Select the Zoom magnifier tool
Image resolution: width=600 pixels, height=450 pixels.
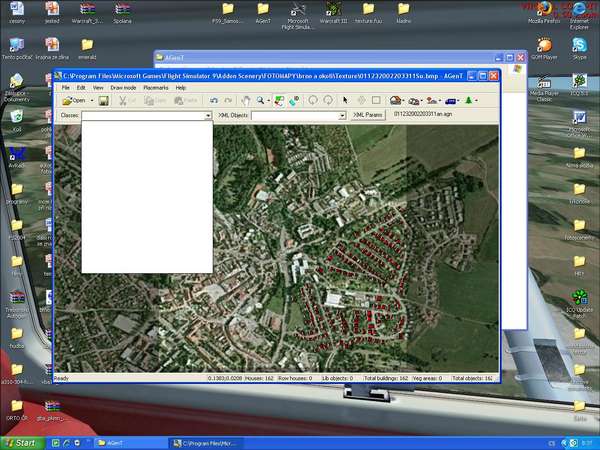[260, 101]
